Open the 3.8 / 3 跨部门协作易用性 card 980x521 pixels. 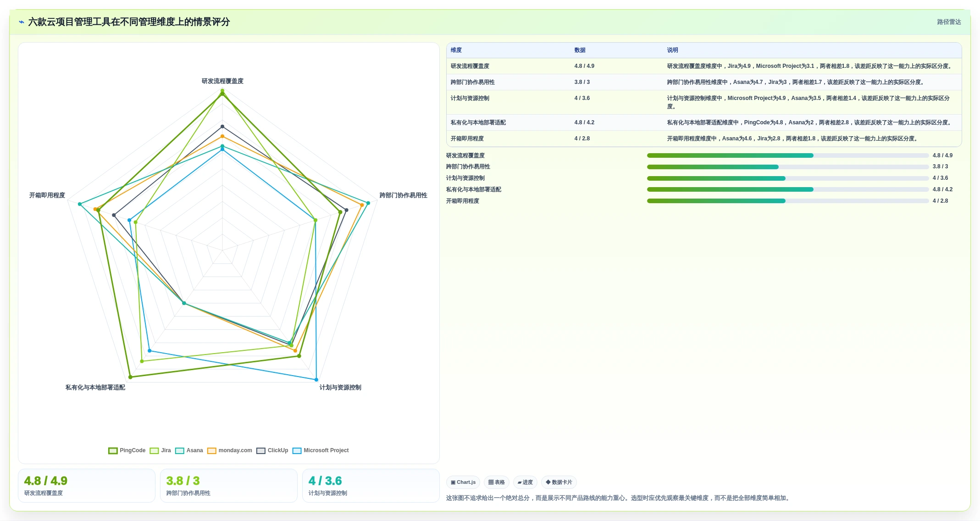point(229,486)
